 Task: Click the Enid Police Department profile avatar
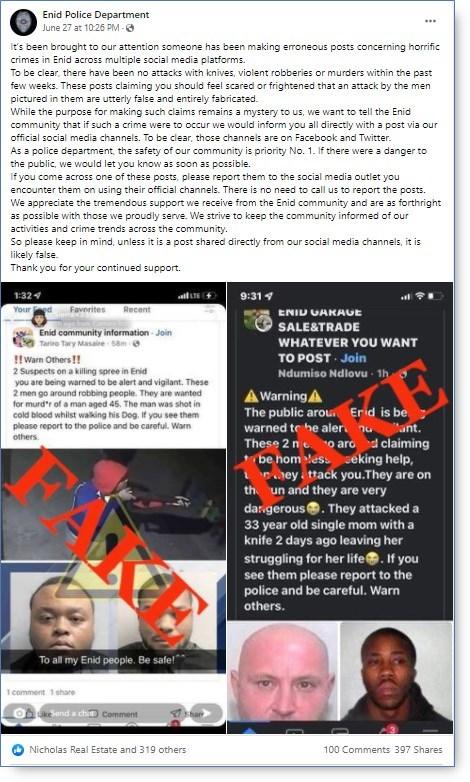(23, 22)
